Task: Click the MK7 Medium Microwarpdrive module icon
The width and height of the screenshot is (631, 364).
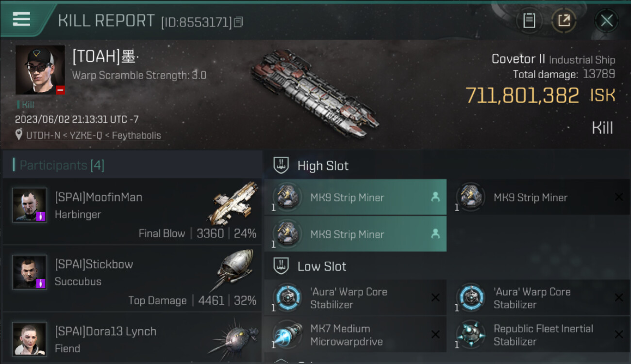Action: (x=287, y=334)
